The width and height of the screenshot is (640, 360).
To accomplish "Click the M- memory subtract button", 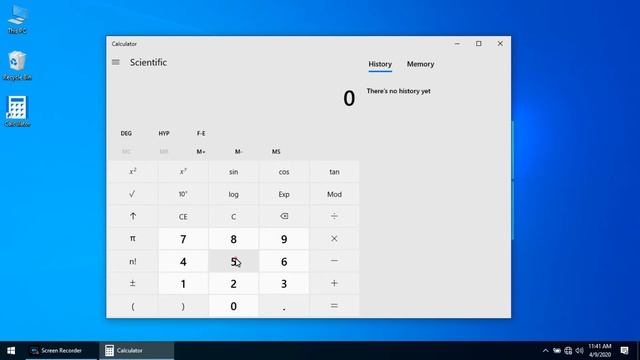I will click(x=239, y=151).
